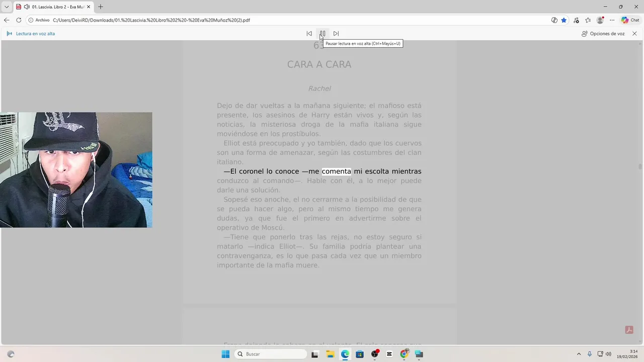Toggle the blue favorites star

564,20
